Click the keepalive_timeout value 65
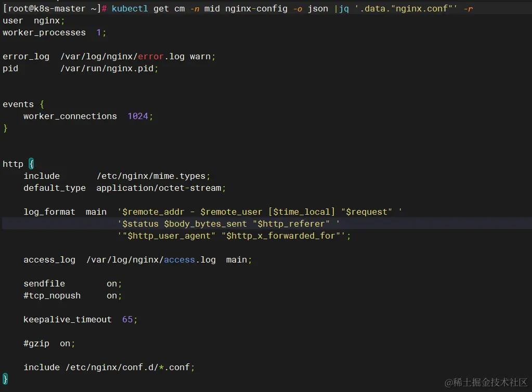532x392 pixels. click(127, 319)
